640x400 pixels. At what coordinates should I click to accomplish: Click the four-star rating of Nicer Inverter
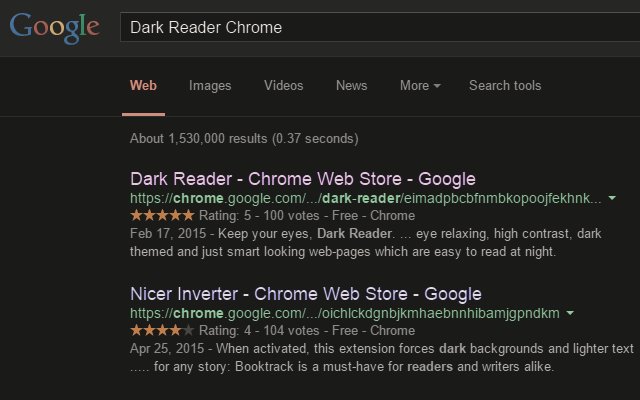coord(162,330)
